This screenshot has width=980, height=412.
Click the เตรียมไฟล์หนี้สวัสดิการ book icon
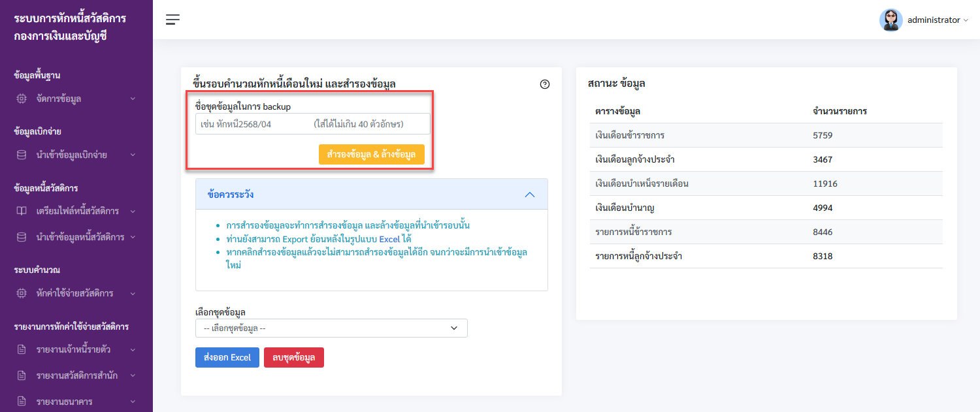[x=22, y=211]
